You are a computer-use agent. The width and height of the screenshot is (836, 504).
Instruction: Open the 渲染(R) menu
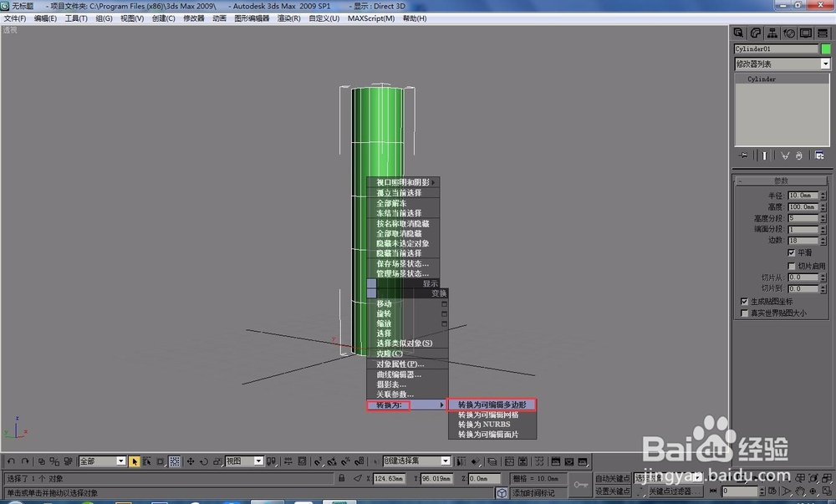click(288, 18)
